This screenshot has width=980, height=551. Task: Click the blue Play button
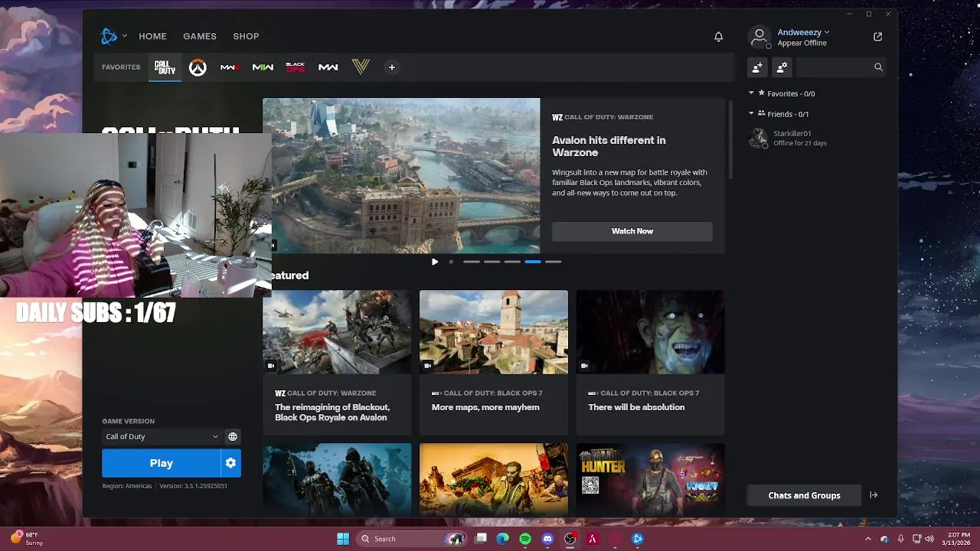(x=161, y=463)
